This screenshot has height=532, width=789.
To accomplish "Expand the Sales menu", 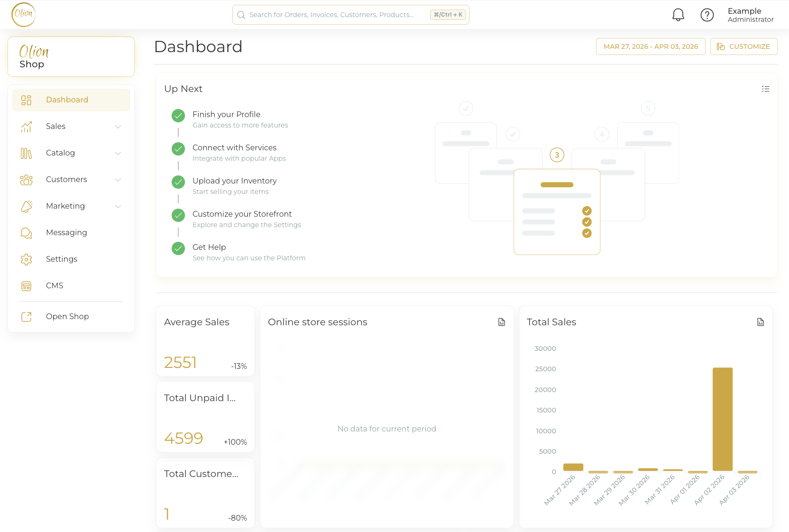I will click(x=118, y=127).
